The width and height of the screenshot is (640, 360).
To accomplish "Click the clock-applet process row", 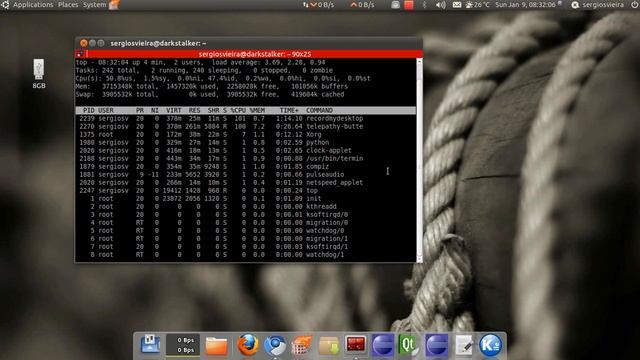I will click(x=246, y=150).
